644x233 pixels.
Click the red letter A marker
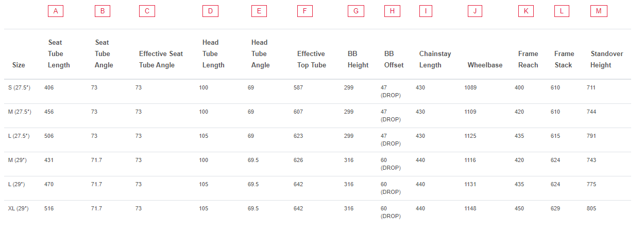[x=55, y=11]
